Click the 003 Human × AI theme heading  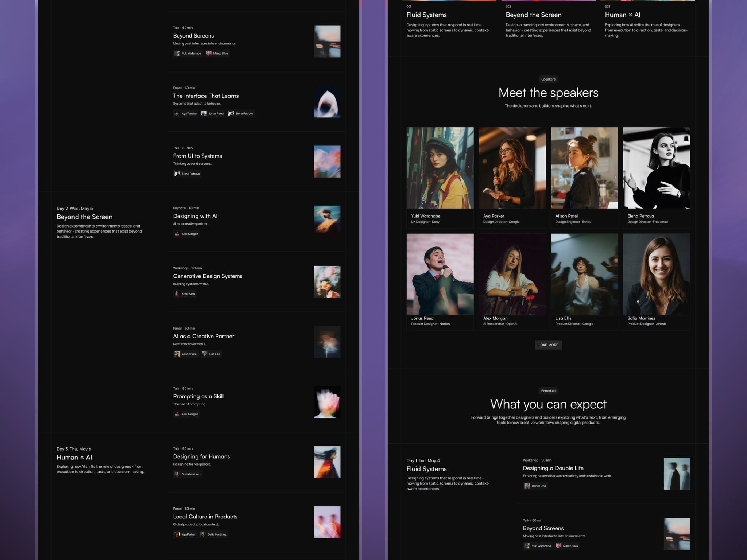(x=623, y=15)
